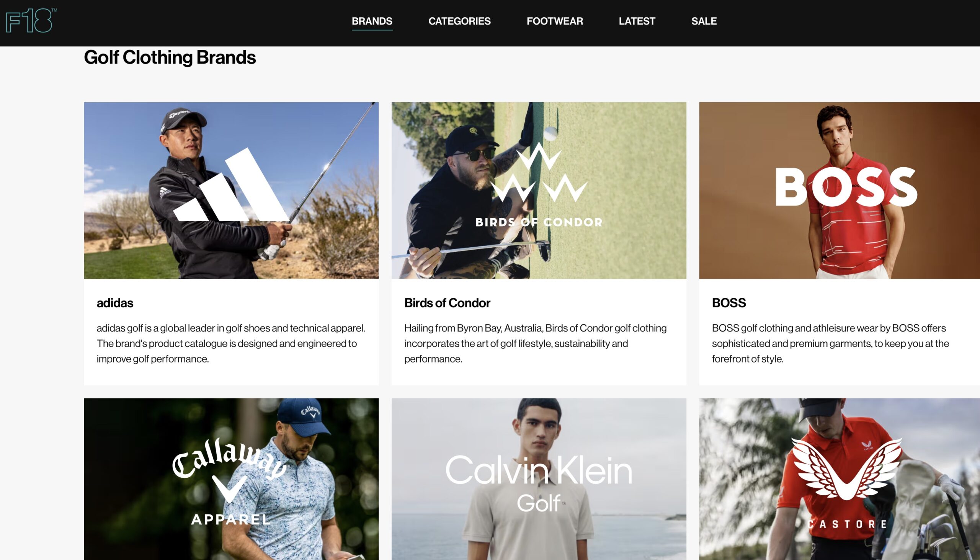
Task: Click the adidas three-stripe logo
Action: [x=231, y=184]
